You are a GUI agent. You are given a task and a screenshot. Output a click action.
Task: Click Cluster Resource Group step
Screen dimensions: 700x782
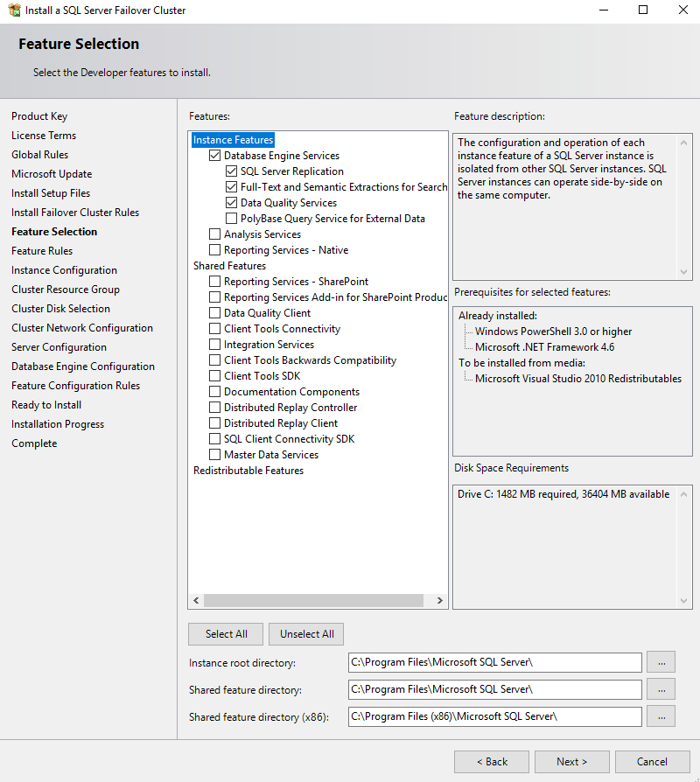click(66, 290)
